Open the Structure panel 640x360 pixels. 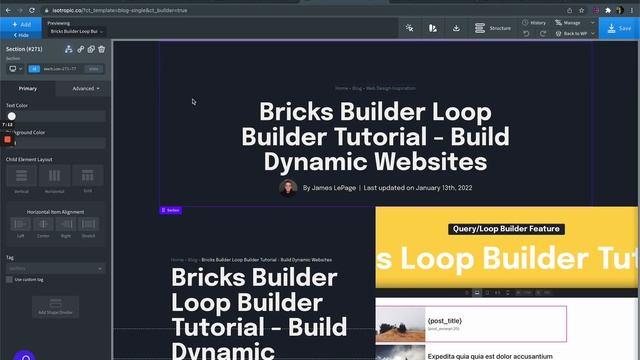point(493,28)
